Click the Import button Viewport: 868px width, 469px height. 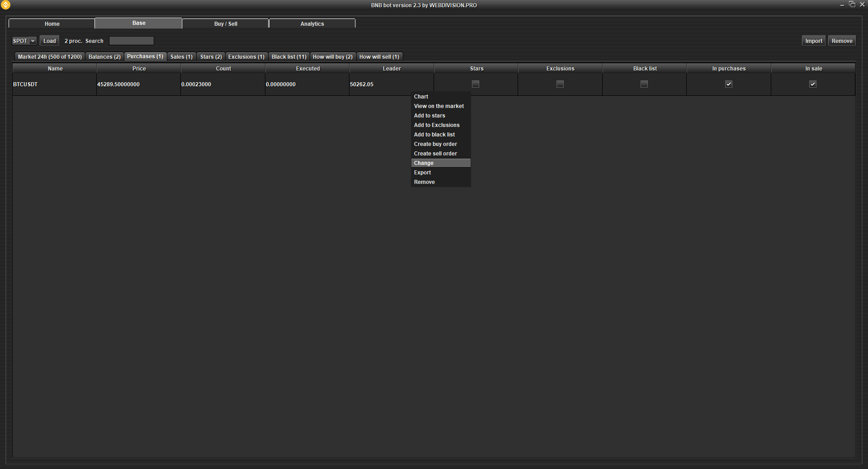(813, 41)
